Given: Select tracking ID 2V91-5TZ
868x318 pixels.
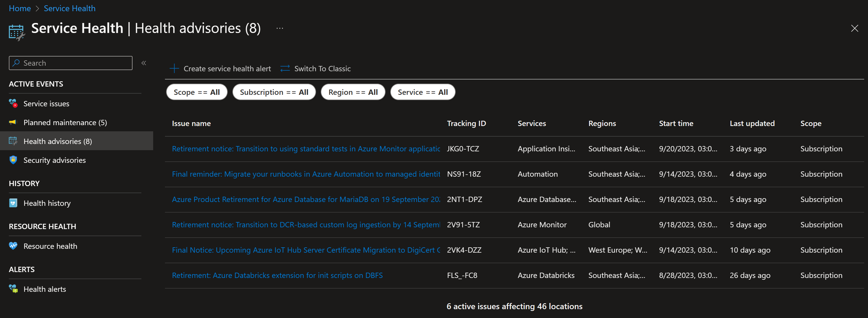Looking at the screenshot, I should [463, 224].
